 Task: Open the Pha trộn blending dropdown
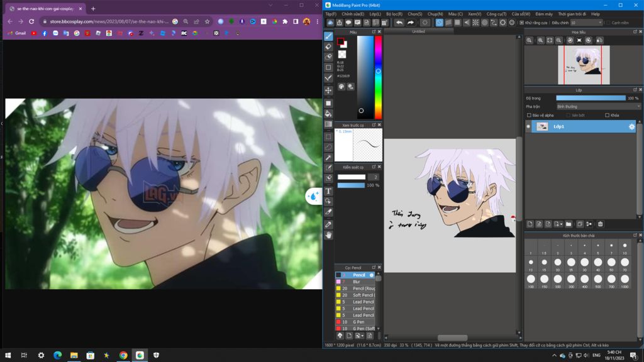coord(598,107)
